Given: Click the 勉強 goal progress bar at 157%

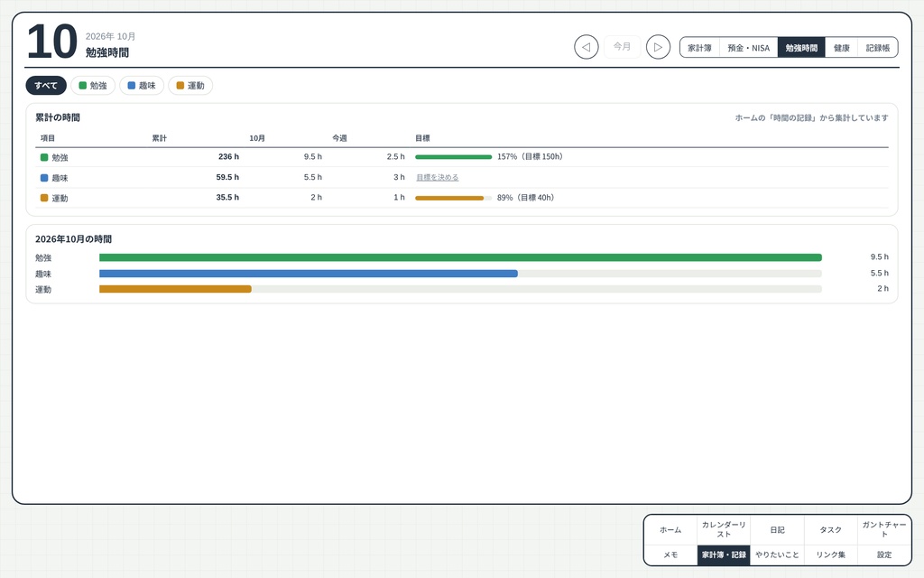Looking at the screenshot, I should click(454, 157).
